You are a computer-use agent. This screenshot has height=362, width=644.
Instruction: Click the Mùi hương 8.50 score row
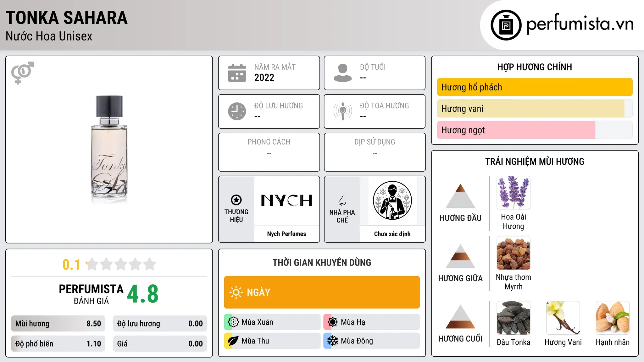58,324
